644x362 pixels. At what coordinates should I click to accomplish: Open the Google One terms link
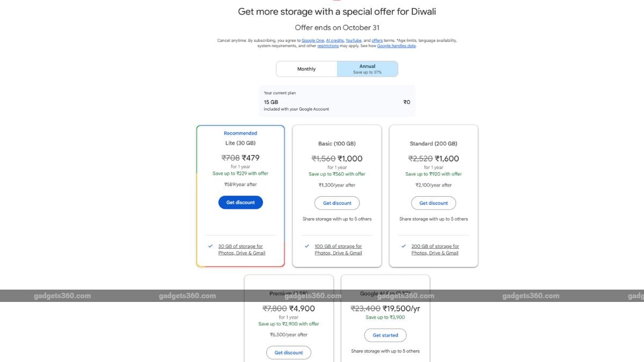click(312, 41)
